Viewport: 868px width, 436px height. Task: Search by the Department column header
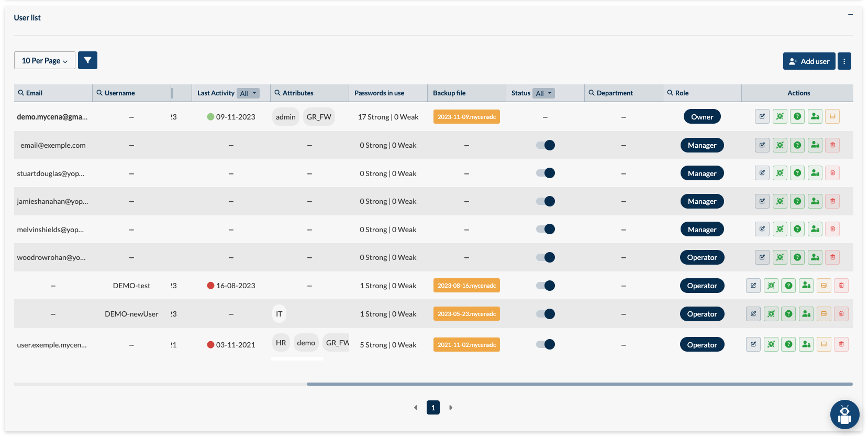coord(611,93)
